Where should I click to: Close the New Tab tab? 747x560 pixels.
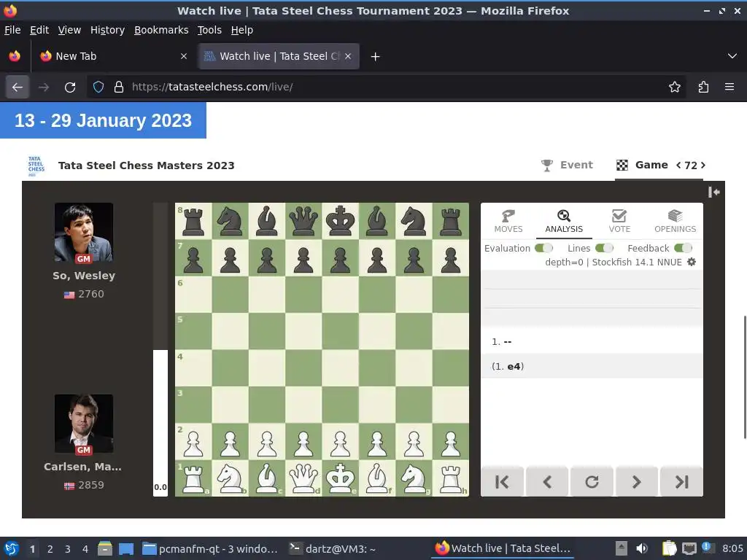click(x=184, y=56)
